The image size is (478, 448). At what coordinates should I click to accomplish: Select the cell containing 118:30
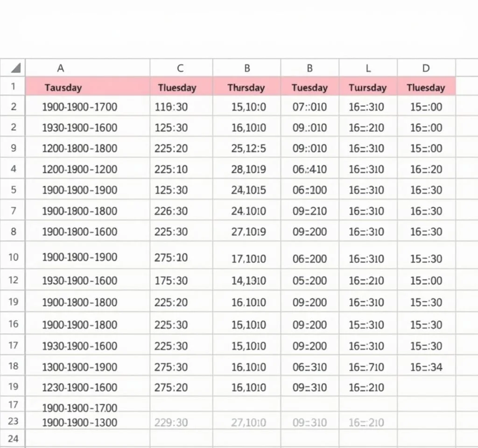tap(171, 107)
